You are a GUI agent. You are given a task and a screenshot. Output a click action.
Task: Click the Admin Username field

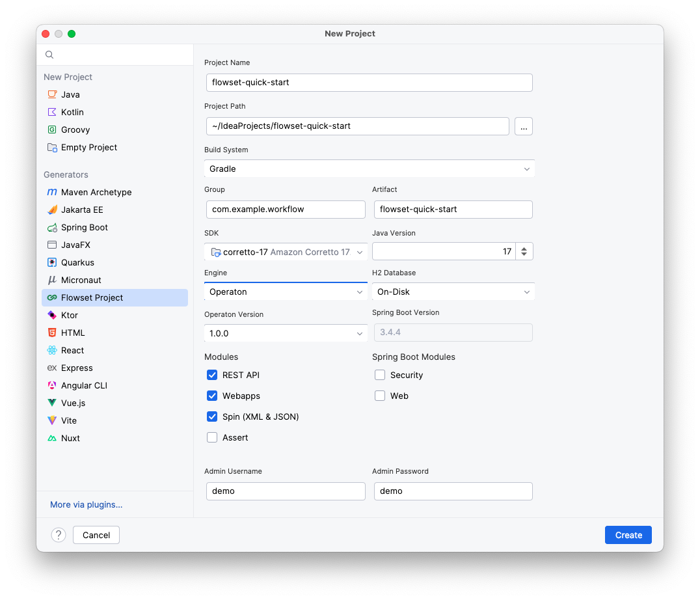pyautogui.click(x=285, y=491)
